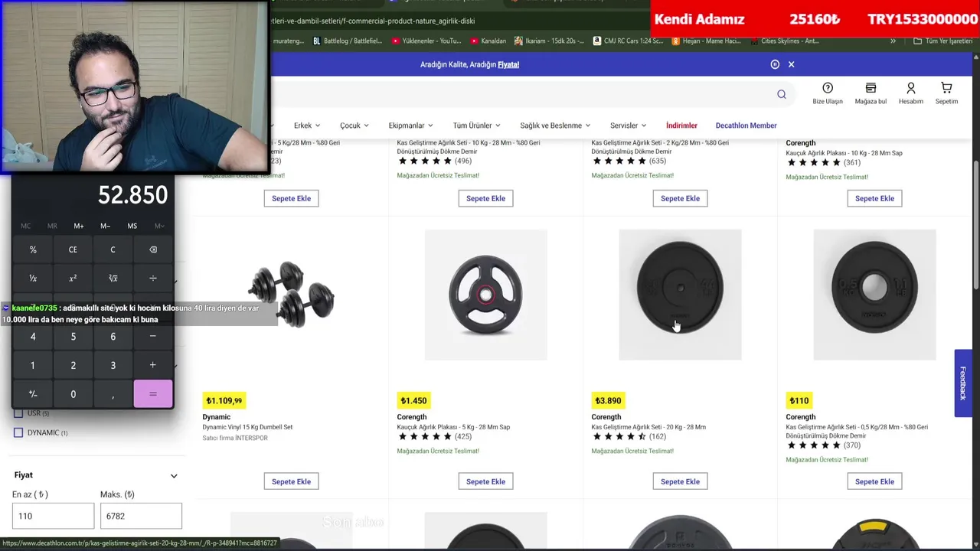This screenshot has height=551, width=980.
Task: Click calculator square root key
Action: click(113, 279)
